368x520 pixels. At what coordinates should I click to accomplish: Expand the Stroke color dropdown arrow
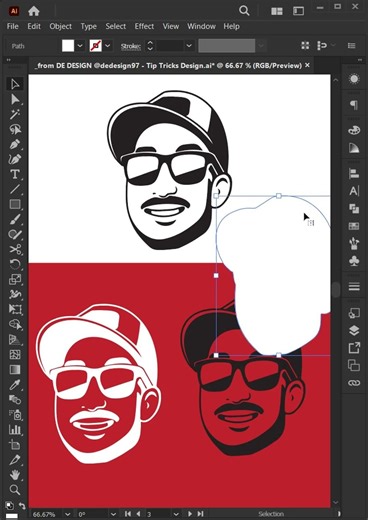pos(108,46)
